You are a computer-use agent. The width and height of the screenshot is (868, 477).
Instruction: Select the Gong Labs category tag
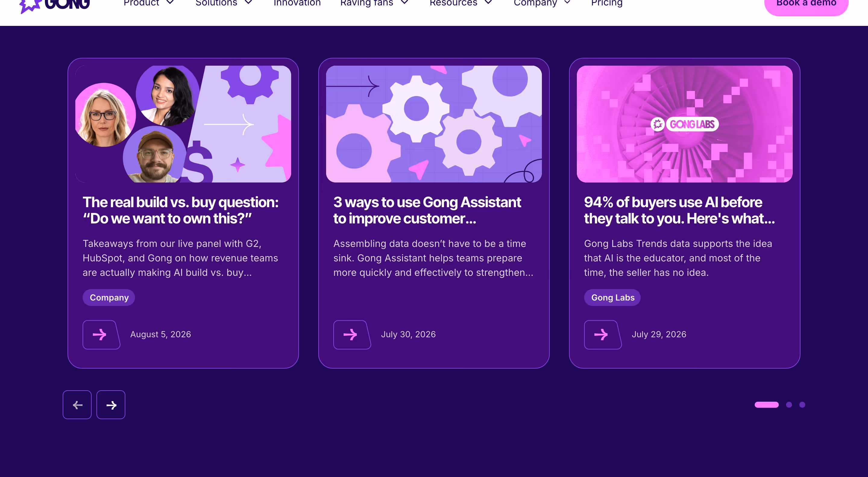(x=612, y=298)
